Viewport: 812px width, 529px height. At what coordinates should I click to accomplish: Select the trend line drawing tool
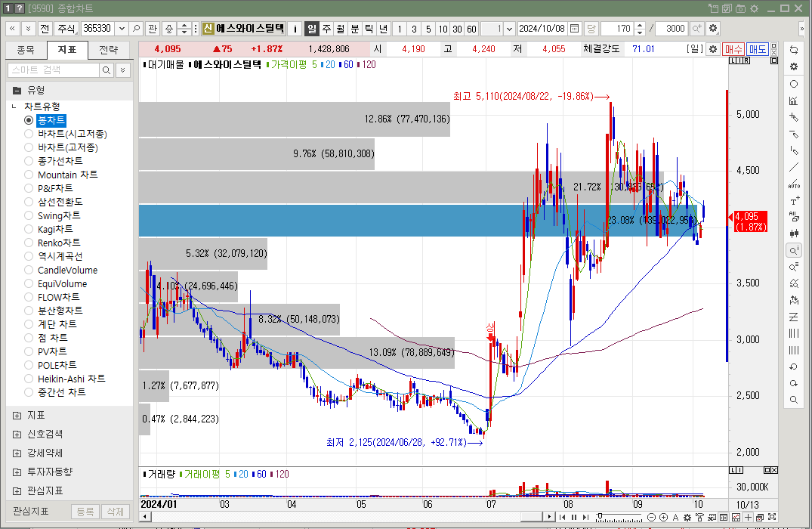click(x=793, y=167)
